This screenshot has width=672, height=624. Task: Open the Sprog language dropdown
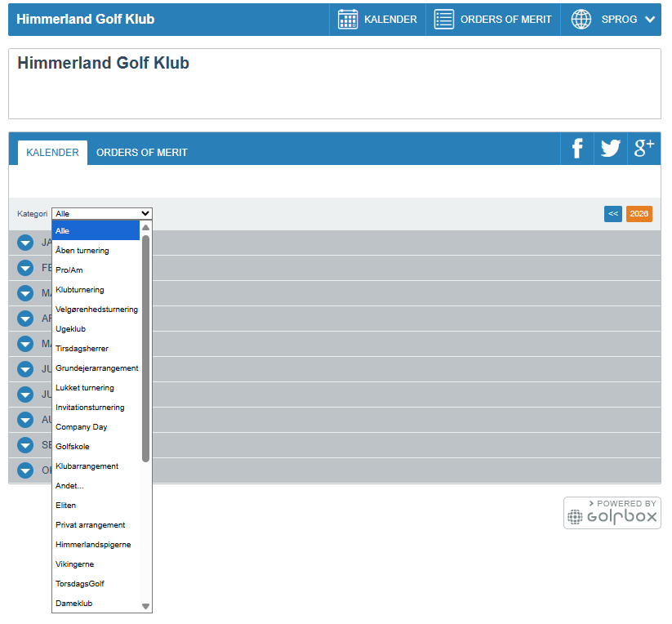[x=627, y=20]
